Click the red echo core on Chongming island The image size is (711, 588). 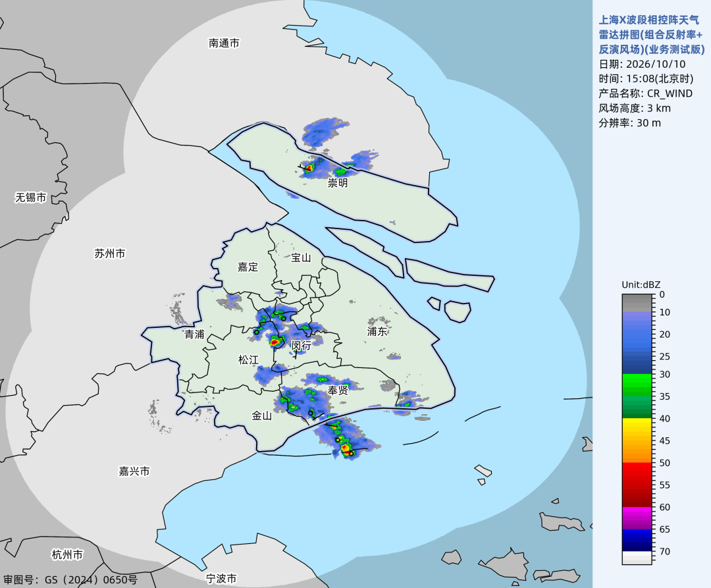(309, 168)
